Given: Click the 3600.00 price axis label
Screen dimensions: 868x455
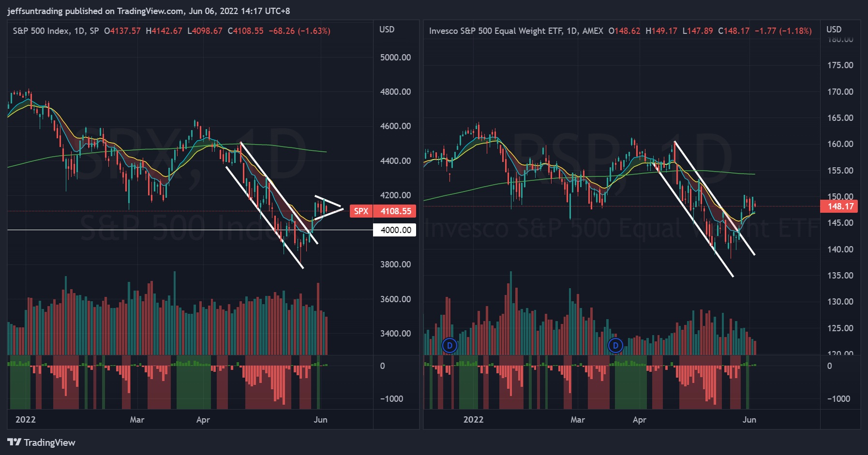Looking at the screenshot, I should [x=395, y=299].
